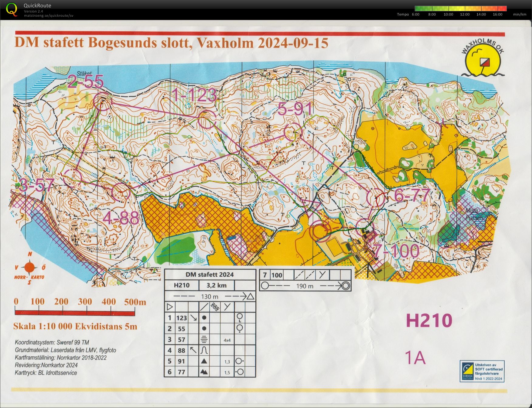The width and height of the screenshot is (532, 408).
Task: Click the Norr-Karto compass rose
Action: click(x=29, y=268)
